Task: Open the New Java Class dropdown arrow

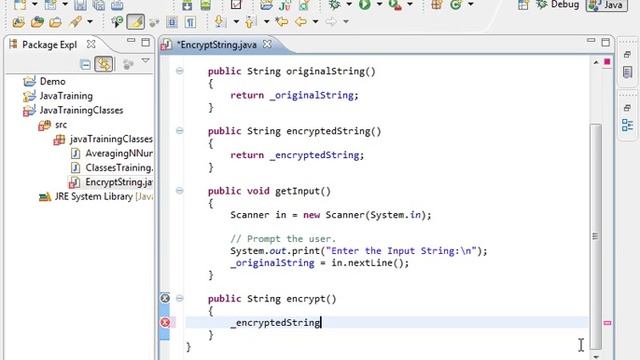Action: pos(471,4)
